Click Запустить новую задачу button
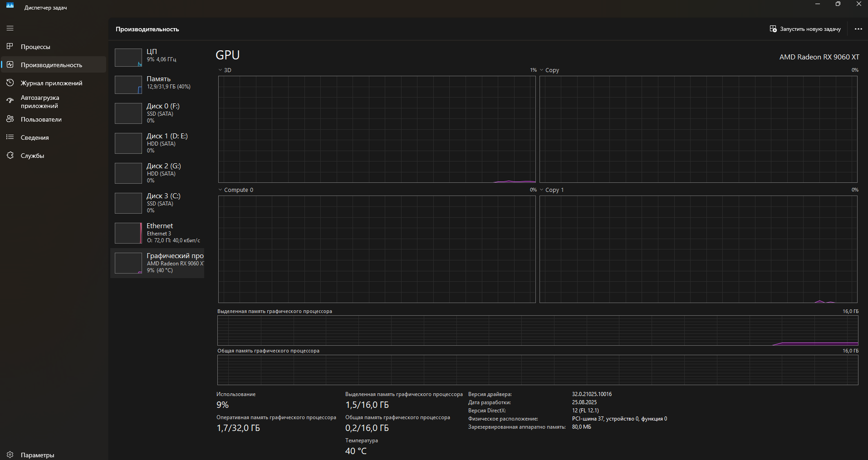This screenshot has height=460, width=868. pyautogui.click(x=805, y=29)
